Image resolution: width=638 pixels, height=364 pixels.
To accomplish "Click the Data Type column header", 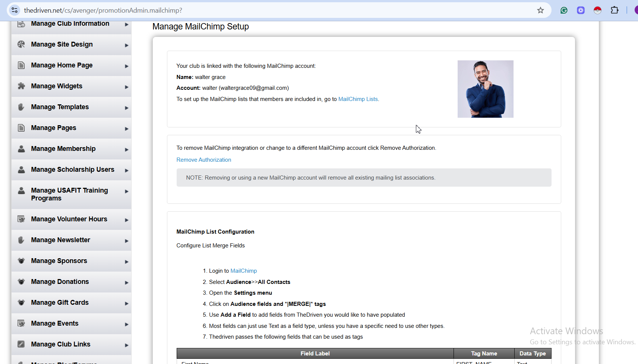I will tap(533, 354).
